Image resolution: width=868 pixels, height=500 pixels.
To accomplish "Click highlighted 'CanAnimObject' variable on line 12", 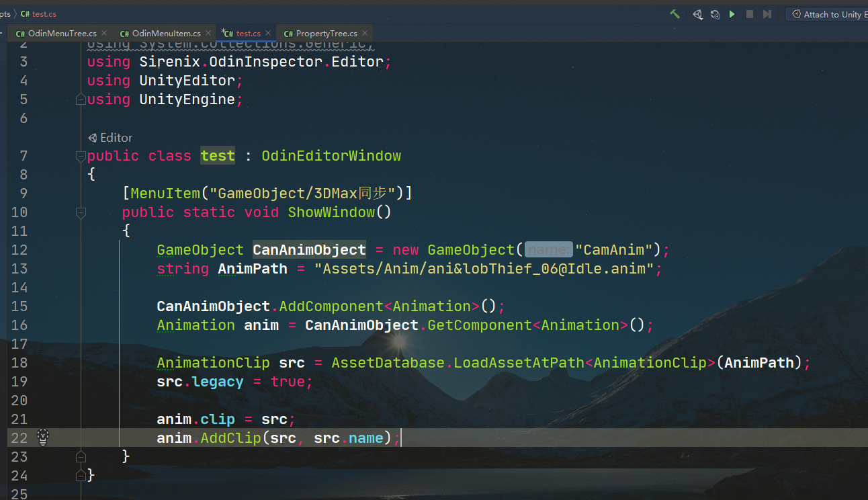I will (x=309, y=250).
